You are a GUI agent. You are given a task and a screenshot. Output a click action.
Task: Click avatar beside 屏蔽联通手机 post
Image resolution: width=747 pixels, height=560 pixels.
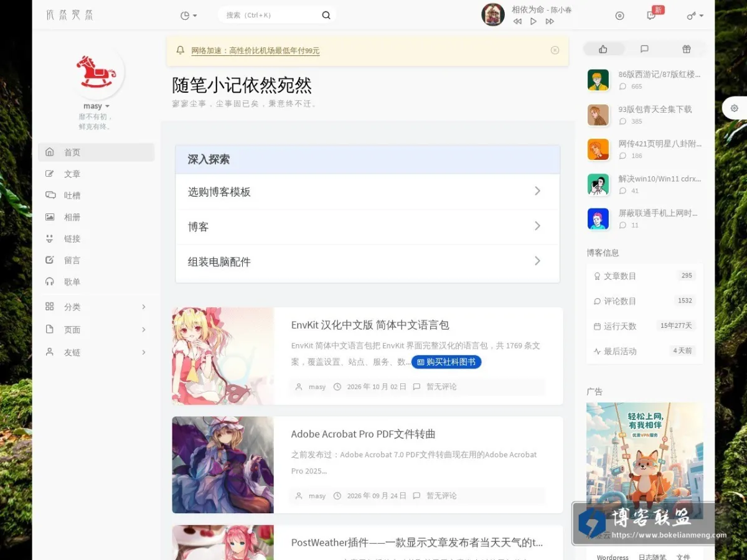(598, 218)
